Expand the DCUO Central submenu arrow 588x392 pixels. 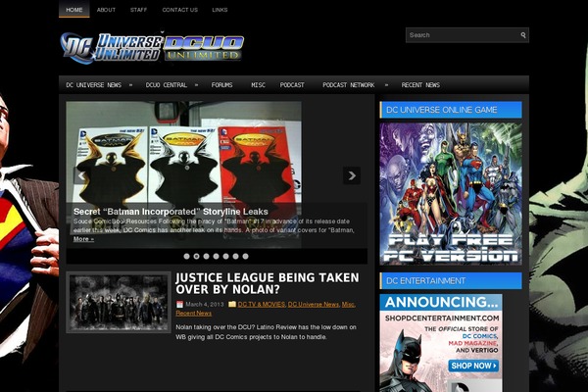(x=196, y=85)
